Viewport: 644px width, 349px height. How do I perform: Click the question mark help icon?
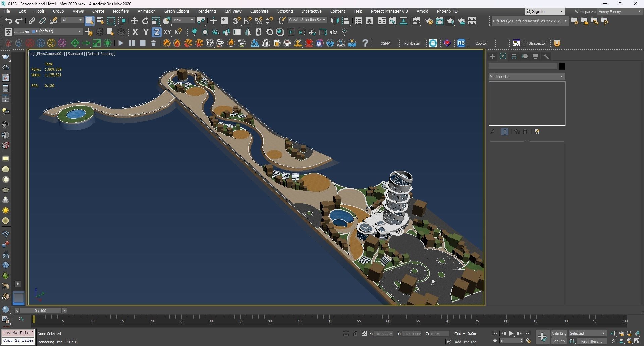pyautogui.click(x=365, y=43)
